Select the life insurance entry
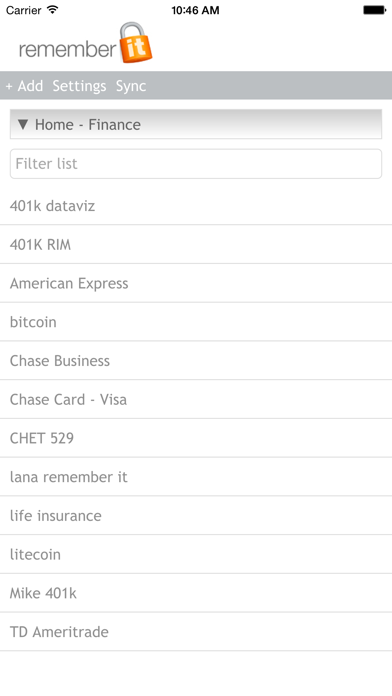392x696 pixels. [196, 515]
